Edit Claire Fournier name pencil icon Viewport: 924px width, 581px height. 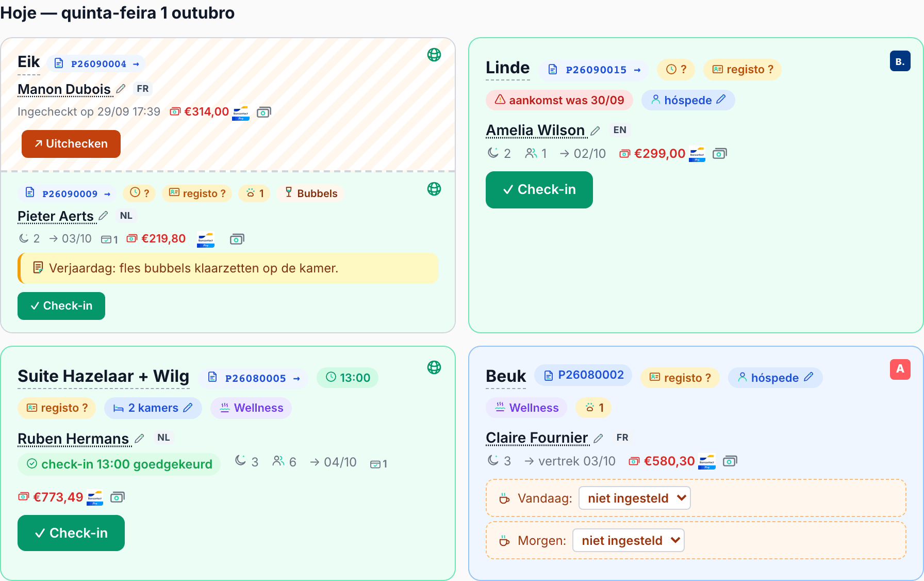coord(598,438)
